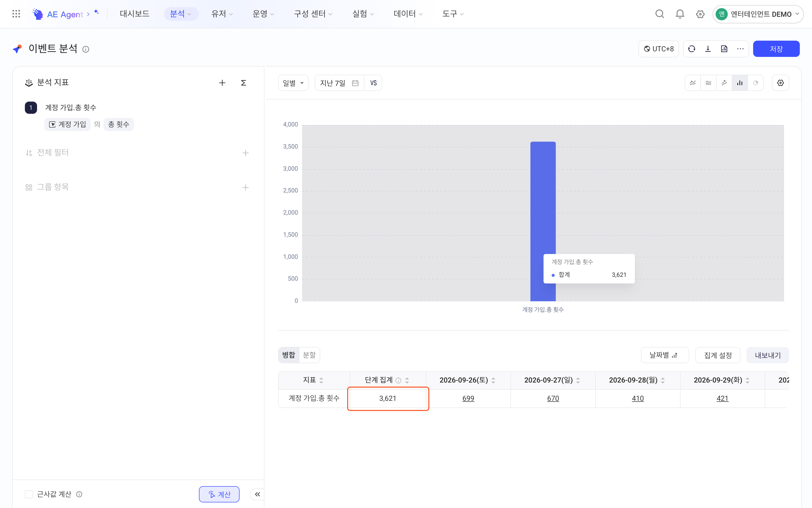Image resolution: width=812 pixels, height=508 pixels.
Task: Show info for 이벤트 분석 title
Action: 86,49
